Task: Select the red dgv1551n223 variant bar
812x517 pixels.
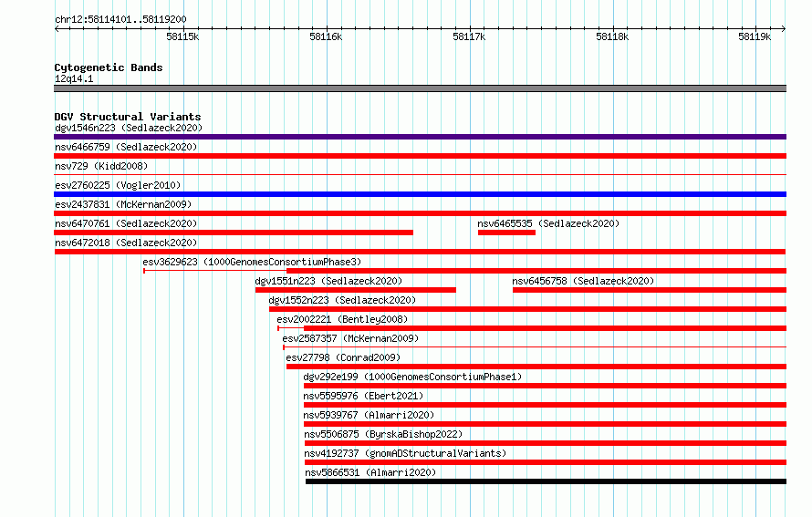Action: (356, 290)
